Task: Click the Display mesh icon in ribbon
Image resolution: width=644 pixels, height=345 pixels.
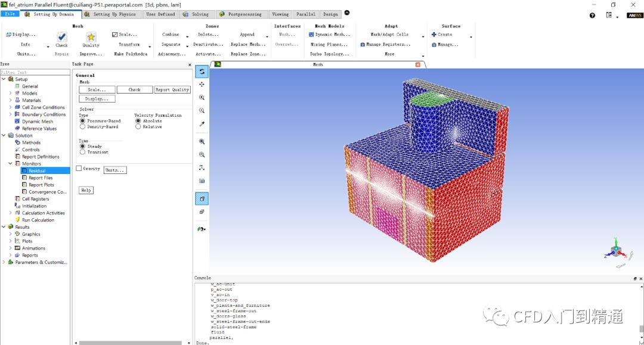Action: coord(8,35)
